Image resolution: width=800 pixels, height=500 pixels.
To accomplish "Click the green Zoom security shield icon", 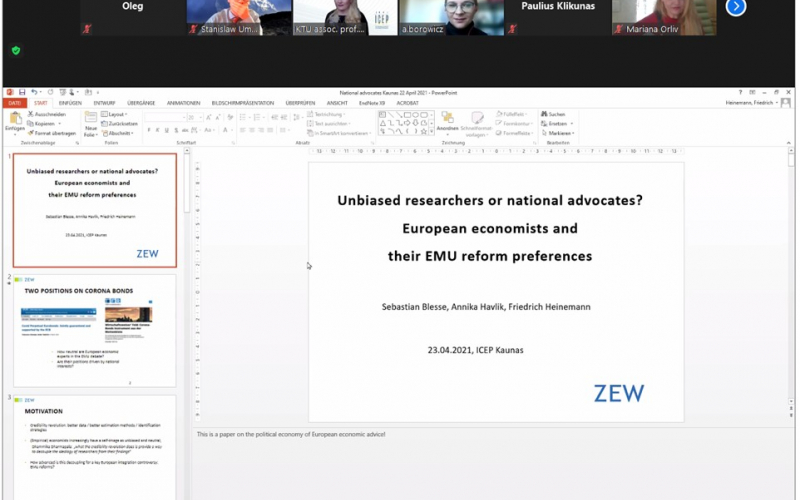I will point(16,51).
